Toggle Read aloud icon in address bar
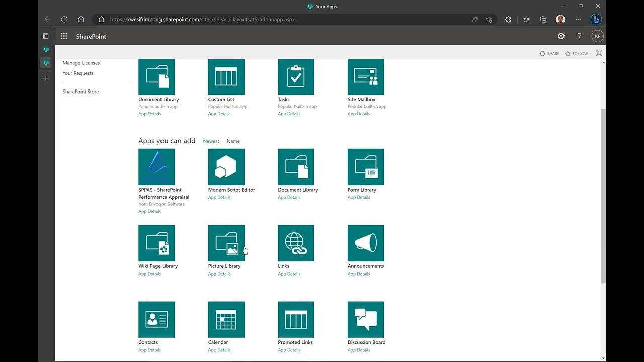The width and height of the screenshot is (644, 362). click(475, 19)
